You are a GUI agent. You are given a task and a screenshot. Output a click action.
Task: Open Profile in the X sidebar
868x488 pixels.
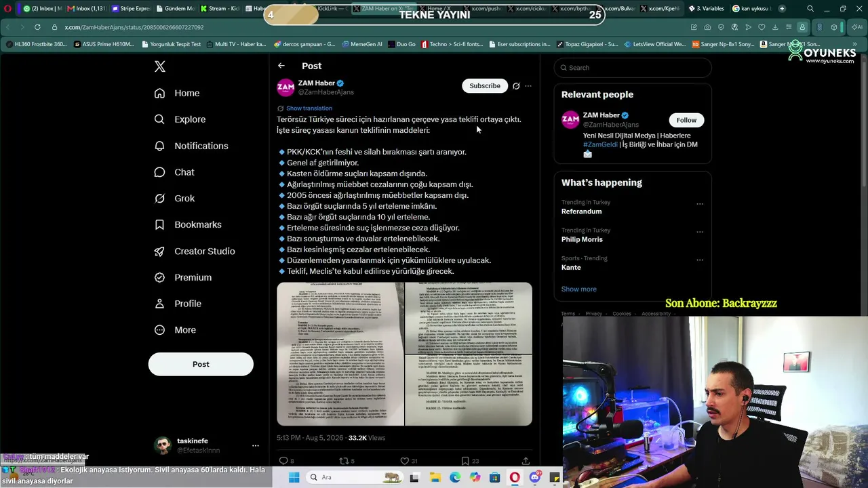(178, 304)
